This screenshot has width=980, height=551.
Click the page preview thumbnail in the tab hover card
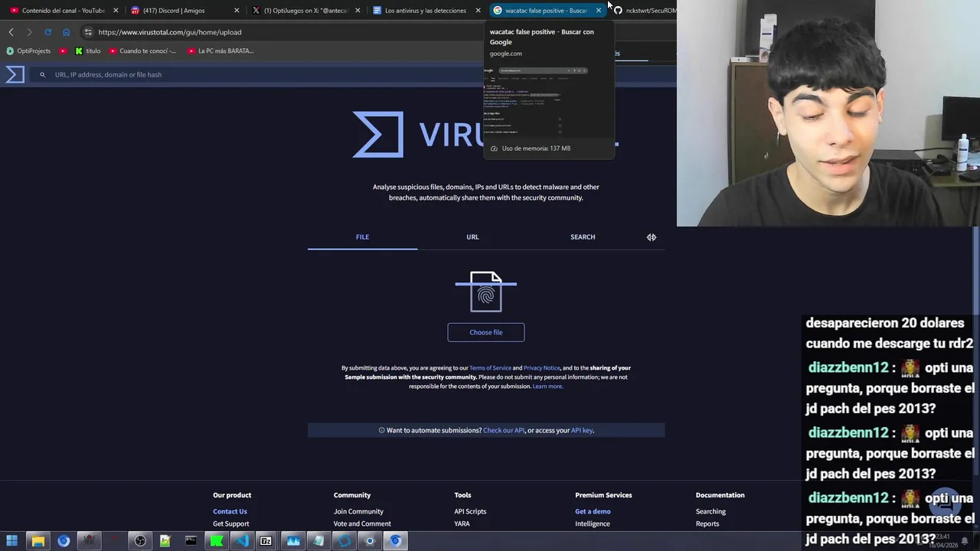click(x=548, y=101)
